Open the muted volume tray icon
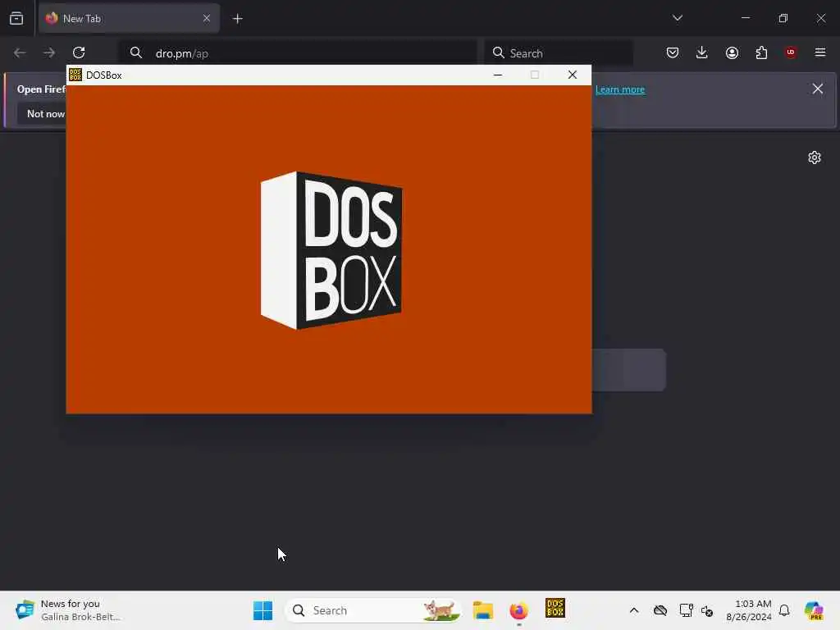 tap(707, 610)
